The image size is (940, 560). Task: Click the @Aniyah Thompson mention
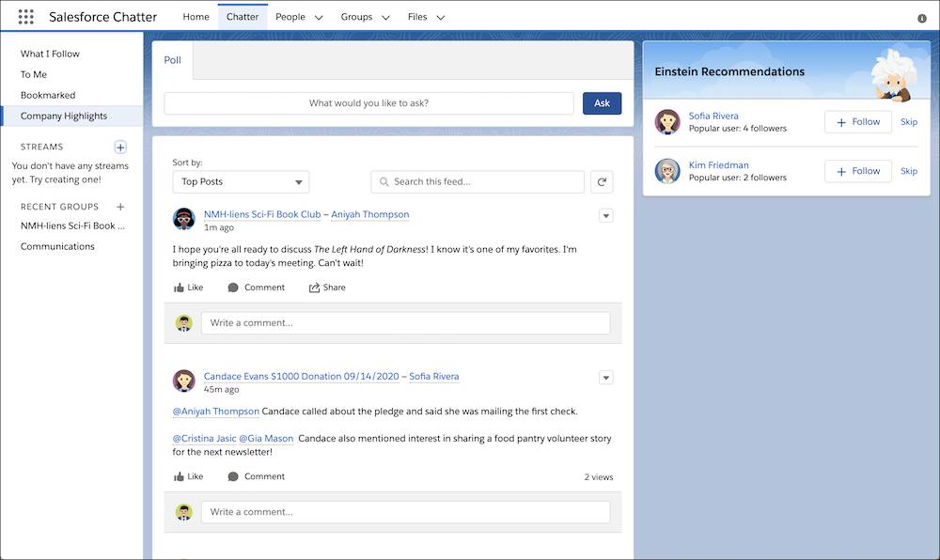[216, 412]
